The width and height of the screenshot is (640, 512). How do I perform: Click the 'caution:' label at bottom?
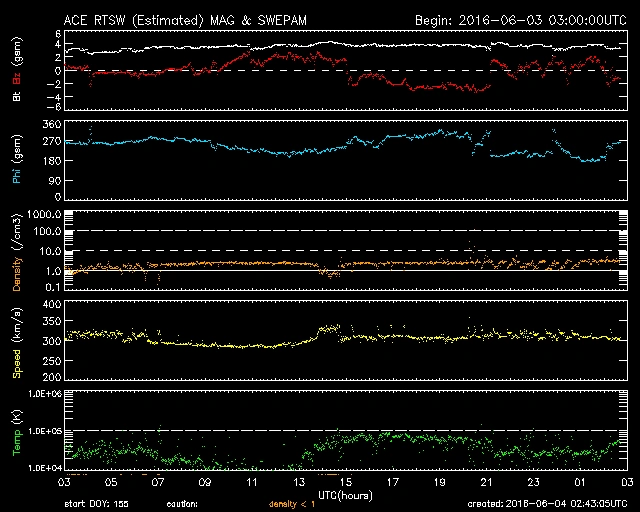pos(182,504)
